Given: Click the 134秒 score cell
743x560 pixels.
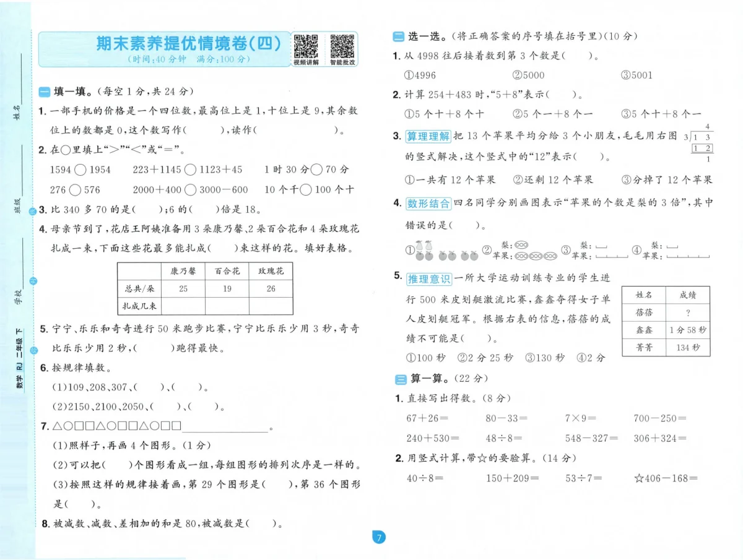Looking at the screenshot, I should click(x=687, y=347).
